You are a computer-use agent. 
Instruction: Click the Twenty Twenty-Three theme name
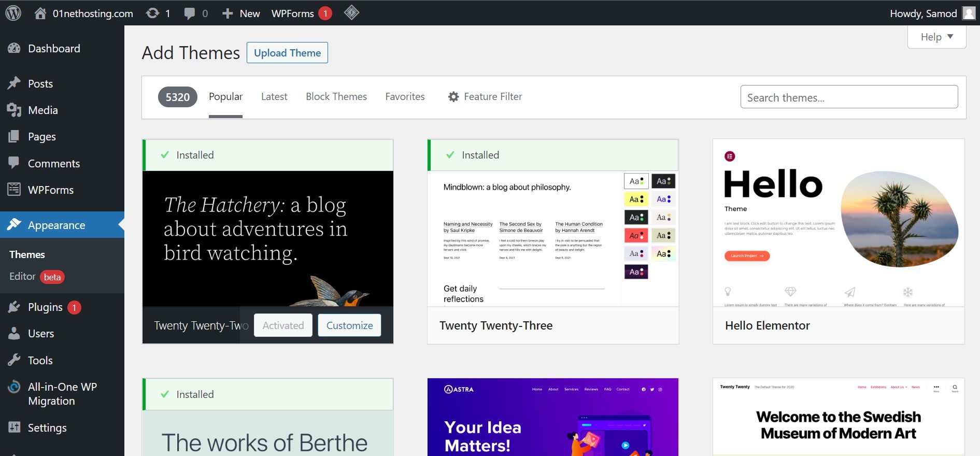[496, 325]
